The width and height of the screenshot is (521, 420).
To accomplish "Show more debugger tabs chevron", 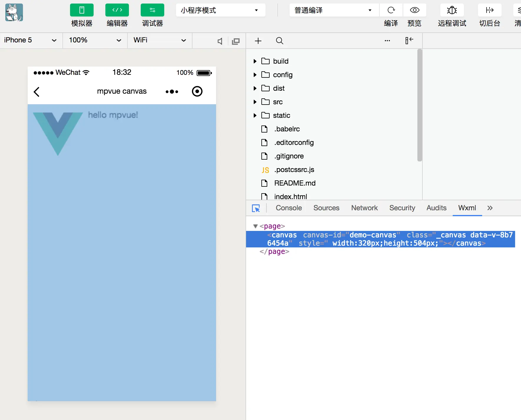I will tap(490, 208).
